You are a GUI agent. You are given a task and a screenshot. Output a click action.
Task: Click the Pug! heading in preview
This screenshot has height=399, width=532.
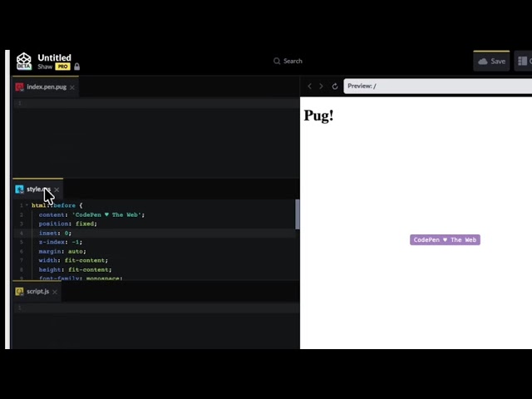(x=318, y=116)
